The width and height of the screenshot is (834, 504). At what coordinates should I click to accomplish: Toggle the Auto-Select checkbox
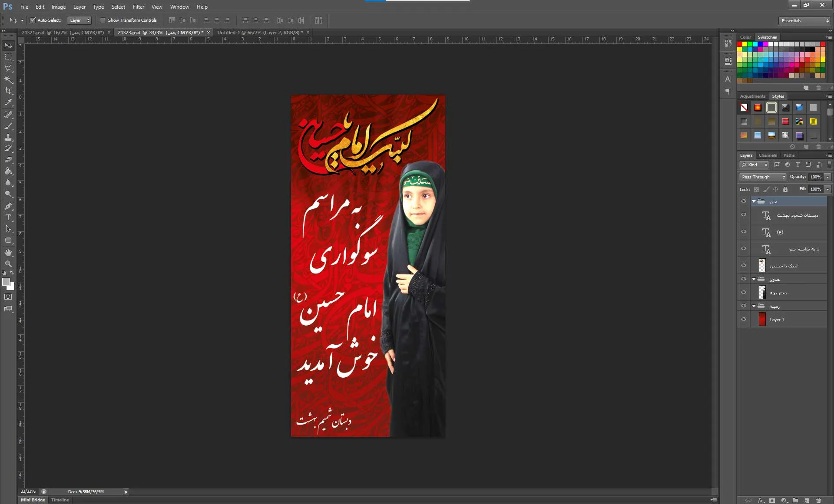pos(33,20)
